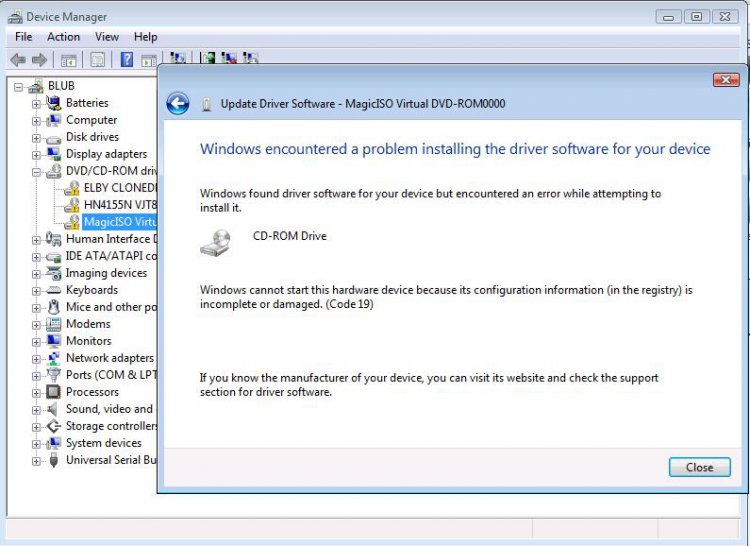Expand the Computer category
Image resolution: width=750 pixels, height=546 pixels.
point(36,121)
